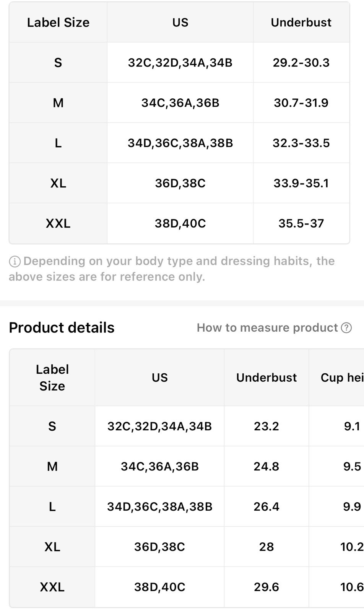Click the 23.2 underbust value in Product details

pos(266,426)
